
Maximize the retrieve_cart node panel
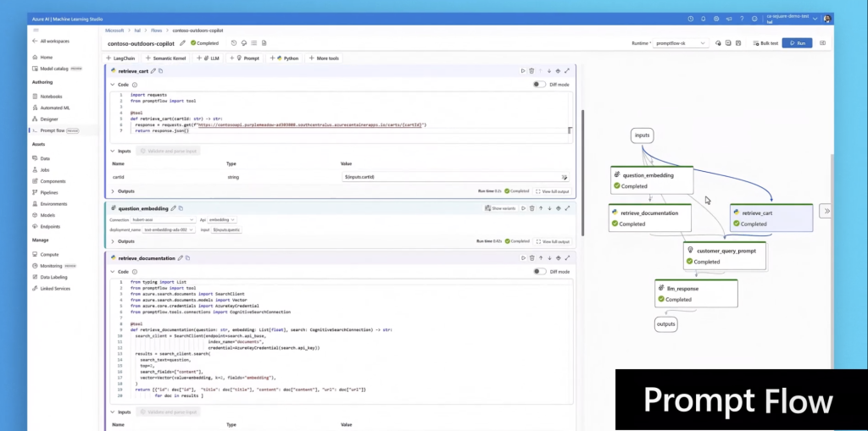coord(567,71)
